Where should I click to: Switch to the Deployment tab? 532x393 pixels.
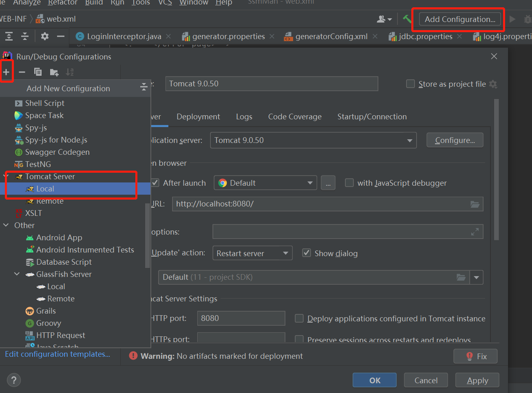click(x=198, y=116)
